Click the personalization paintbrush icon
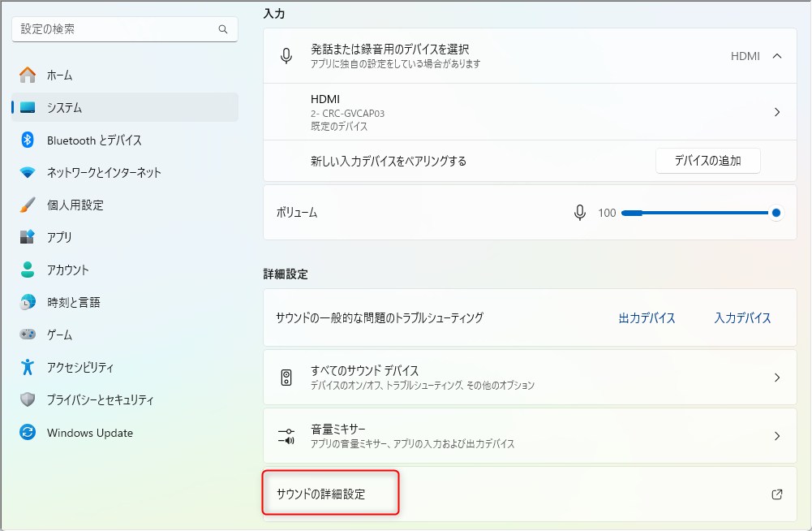This screenshot has width=812, height=531. tap(28, 205)
